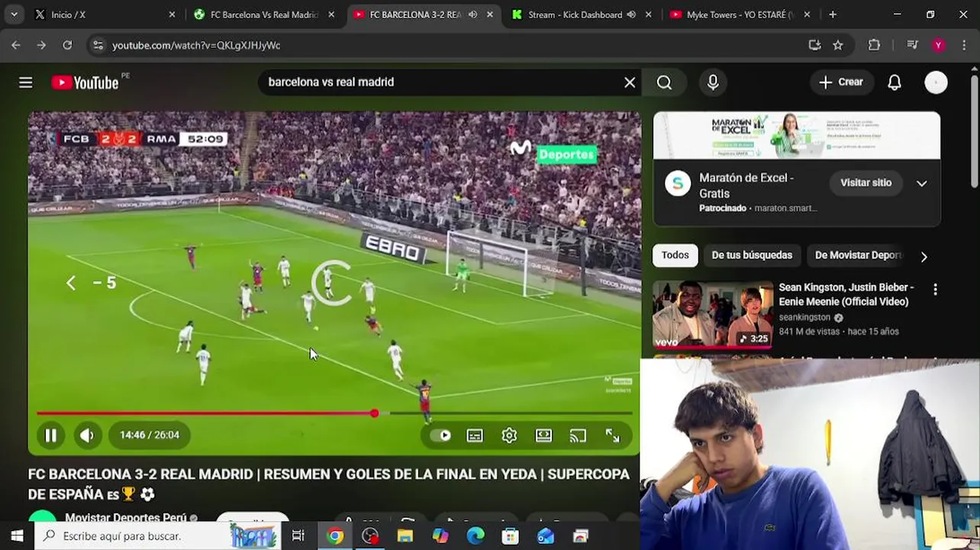The height and width of the screenshot is (550, 980).
Task: Show more filter chips with right arrow
Action: coord(924,257)
